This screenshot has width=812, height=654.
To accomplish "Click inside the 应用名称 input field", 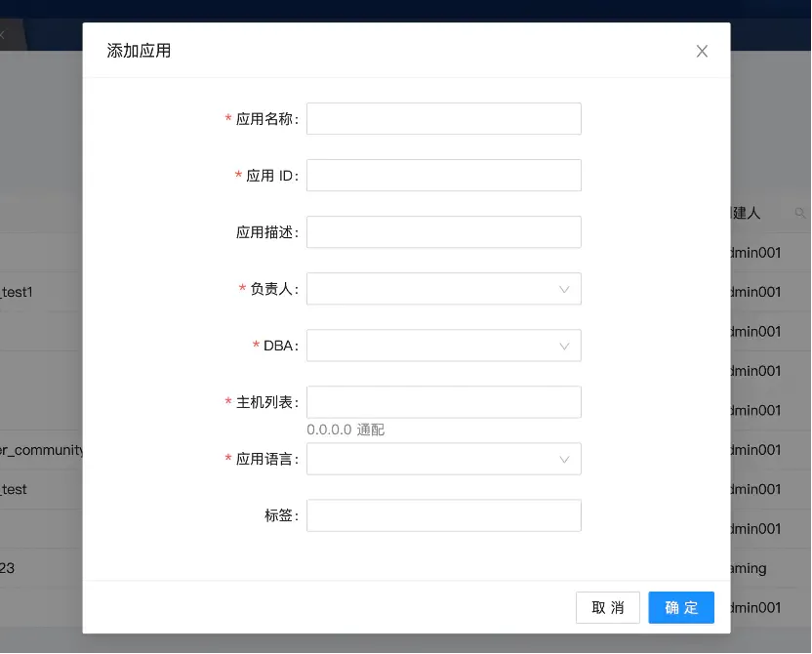I will [x=443, y=118].
